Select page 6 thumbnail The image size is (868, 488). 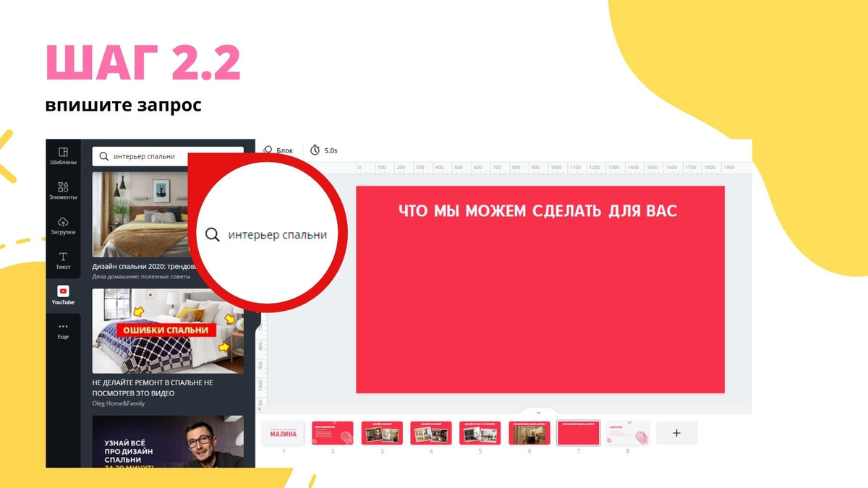click(529, 433)
